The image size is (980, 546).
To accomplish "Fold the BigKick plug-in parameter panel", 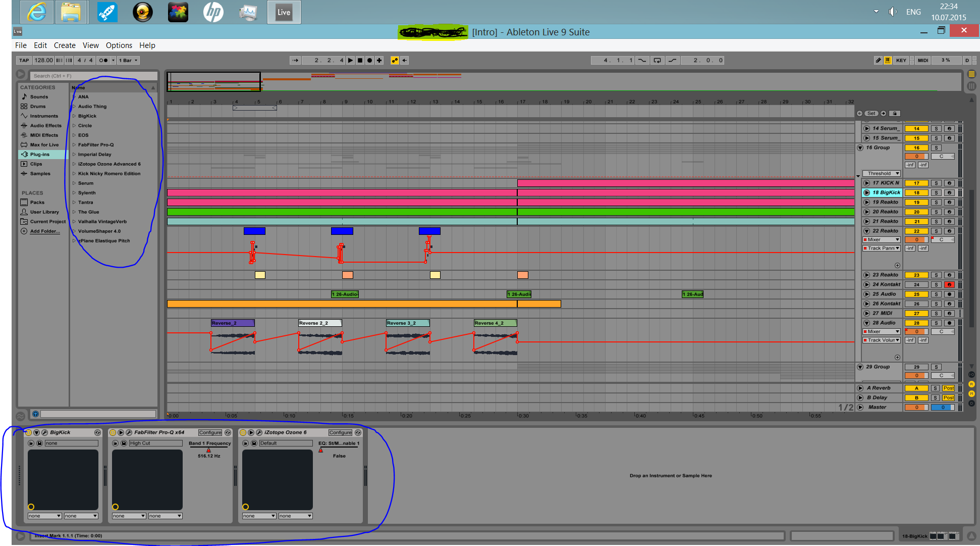I will click(x=36, y=432).
